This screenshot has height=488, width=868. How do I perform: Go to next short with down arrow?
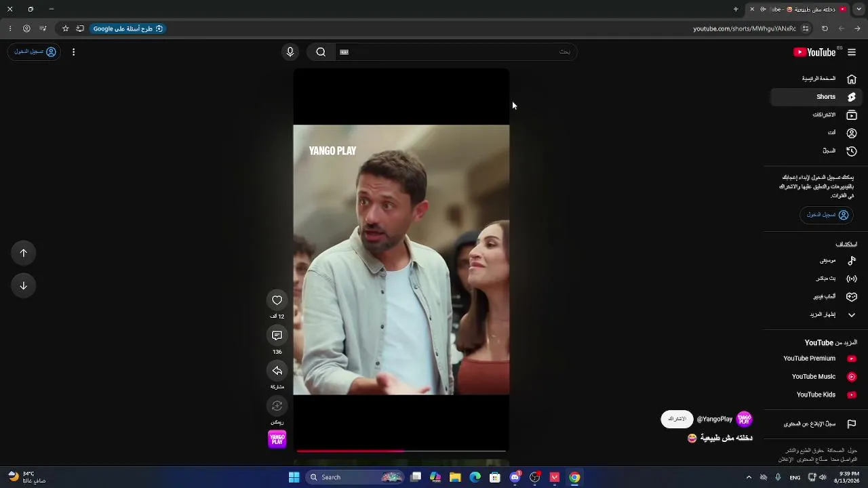point(24,285)
